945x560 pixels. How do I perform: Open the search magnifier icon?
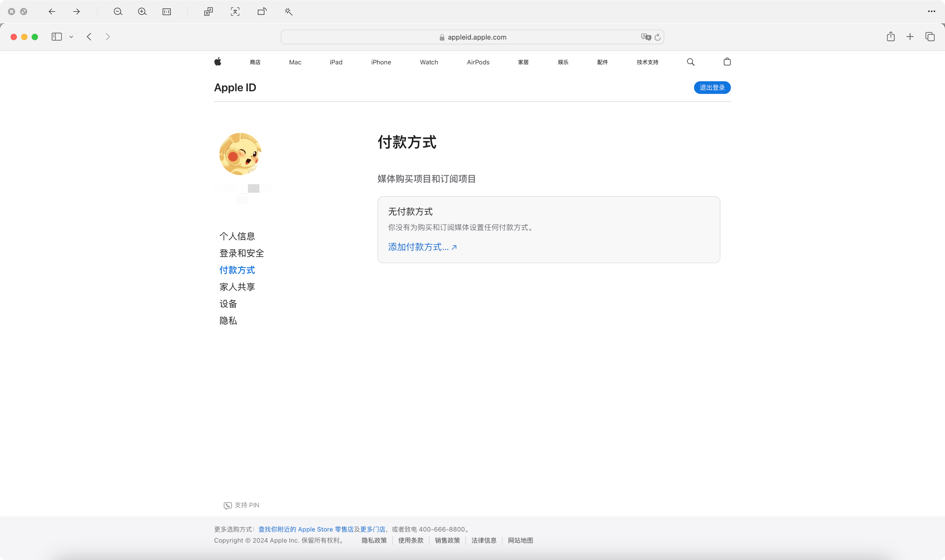click(691, 62)
